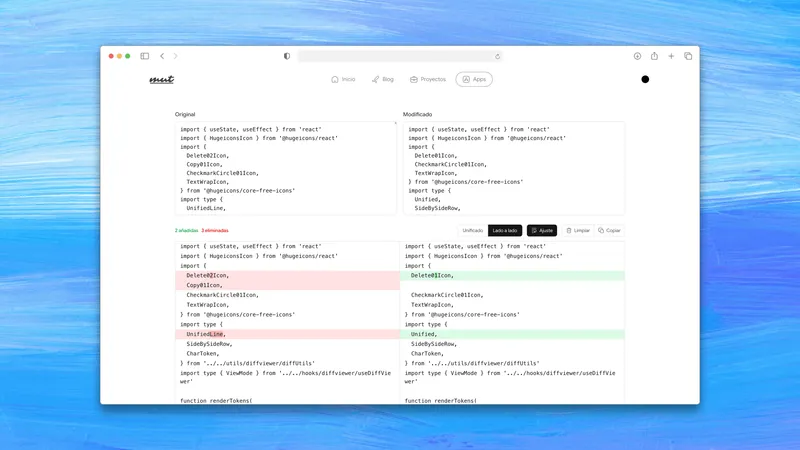Click 'TextWrapIcon,' in the Original textarea
Viewport: 800px width, 450px height.
[208, 182]
